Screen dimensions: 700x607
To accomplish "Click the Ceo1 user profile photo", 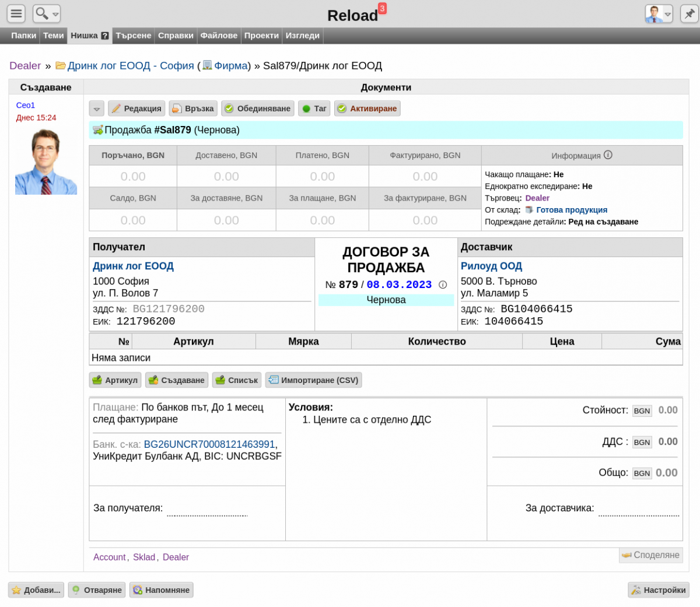I will (x=46, y=162).
